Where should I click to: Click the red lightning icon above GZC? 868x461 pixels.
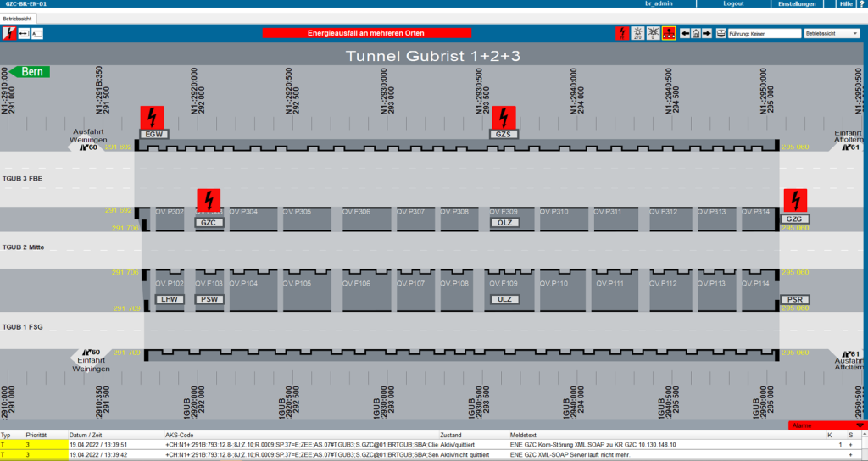pos(209,200)
